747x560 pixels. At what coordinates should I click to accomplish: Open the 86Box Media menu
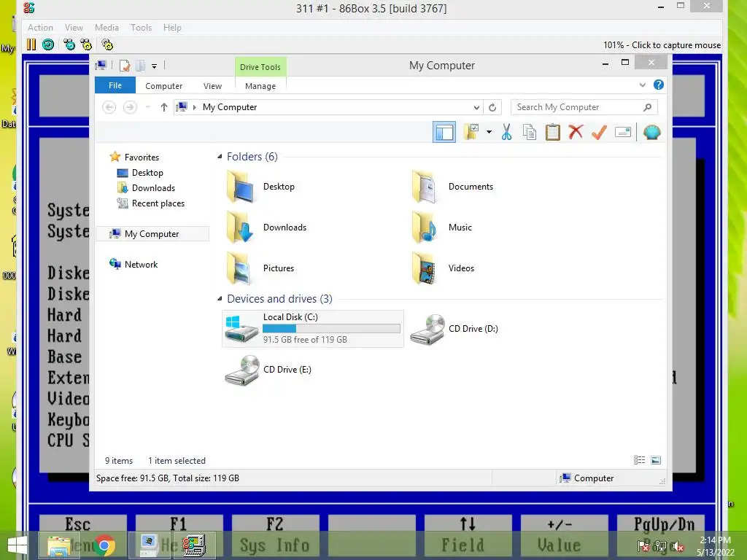(107, 28)
